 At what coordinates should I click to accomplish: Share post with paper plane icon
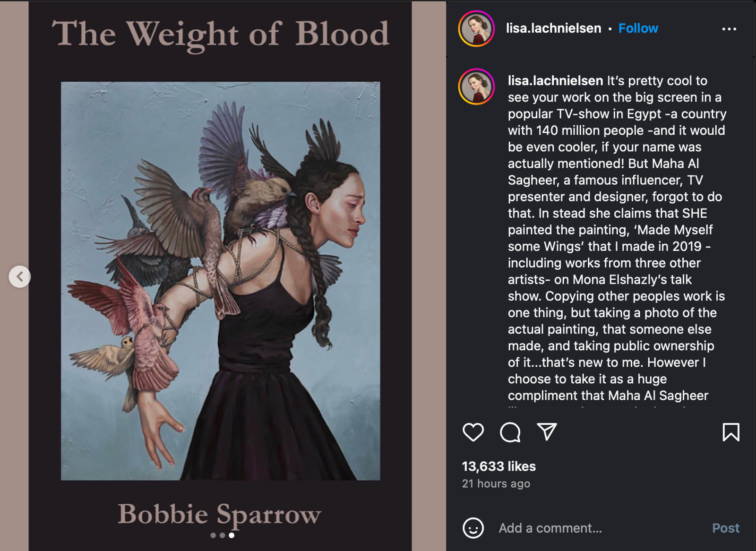coord(547,431)
